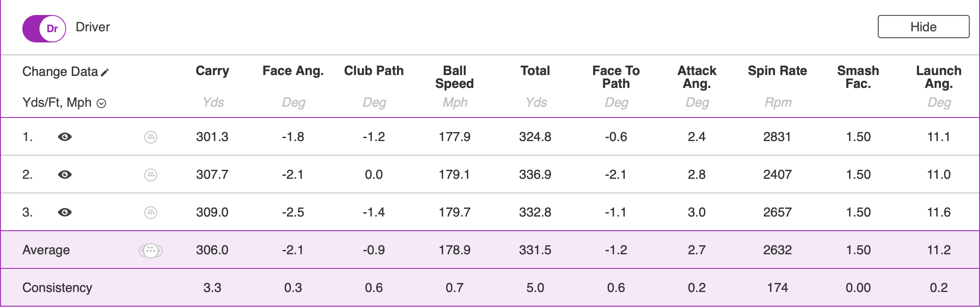Click the Club Path column header
This screenshot has height=307, width=980.
pos(374,71)
